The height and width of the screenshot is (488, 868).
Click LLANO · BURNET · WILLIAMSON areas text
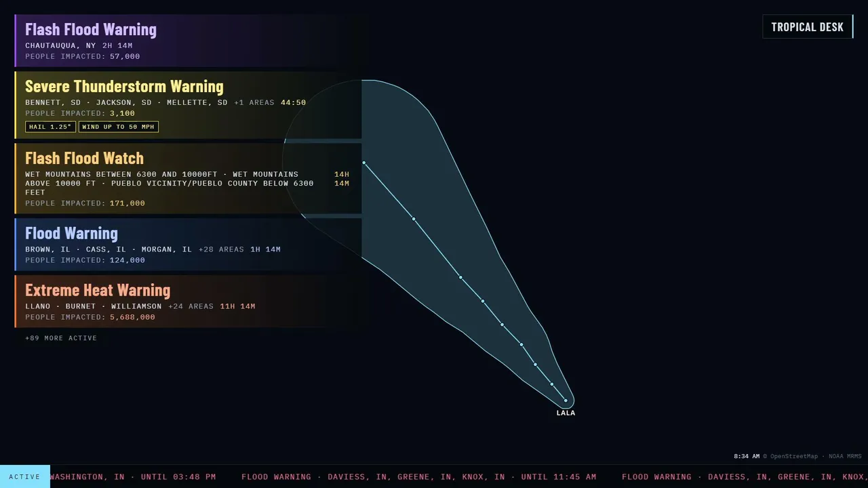[94, 306]
